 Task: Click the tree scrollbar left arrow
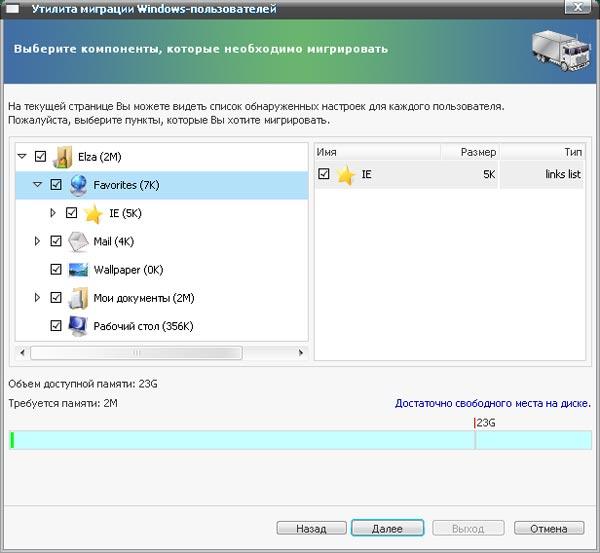click(22, 352)
